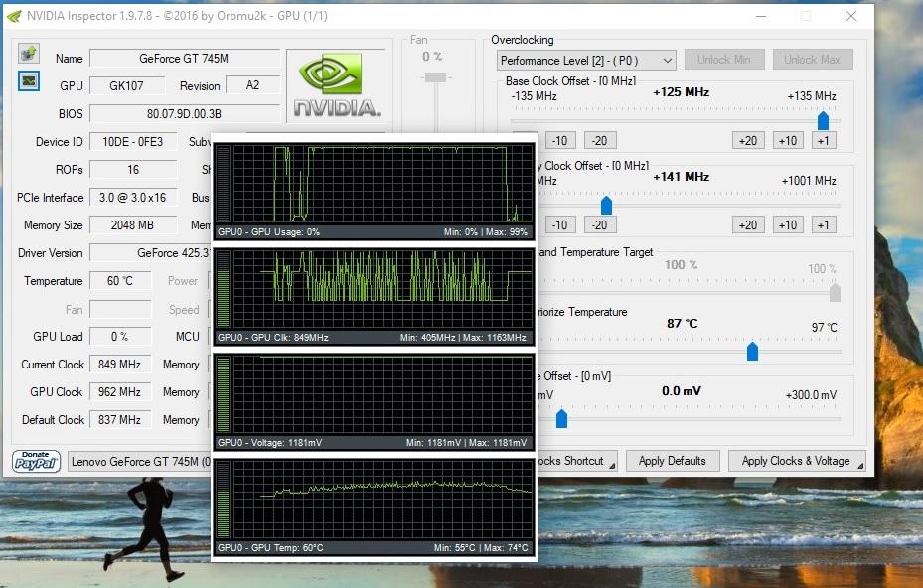Click the Apply Defaults button

coord(673,461)
